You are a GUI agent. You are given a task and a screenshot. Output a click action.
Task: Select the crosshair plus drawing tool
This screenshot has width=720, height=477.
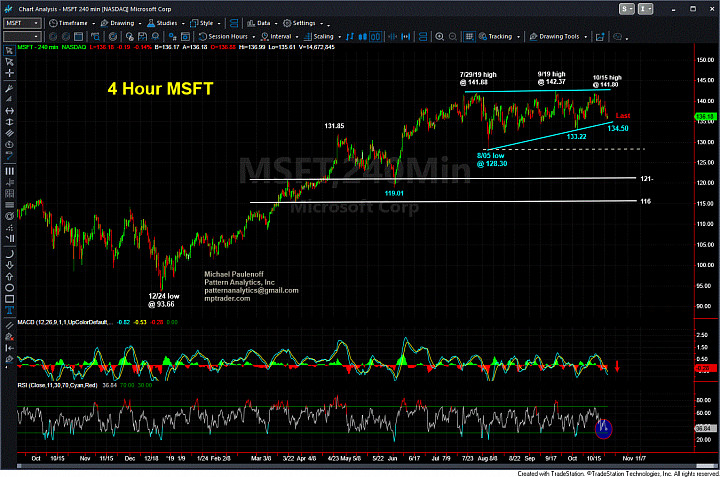pos(9,73)
